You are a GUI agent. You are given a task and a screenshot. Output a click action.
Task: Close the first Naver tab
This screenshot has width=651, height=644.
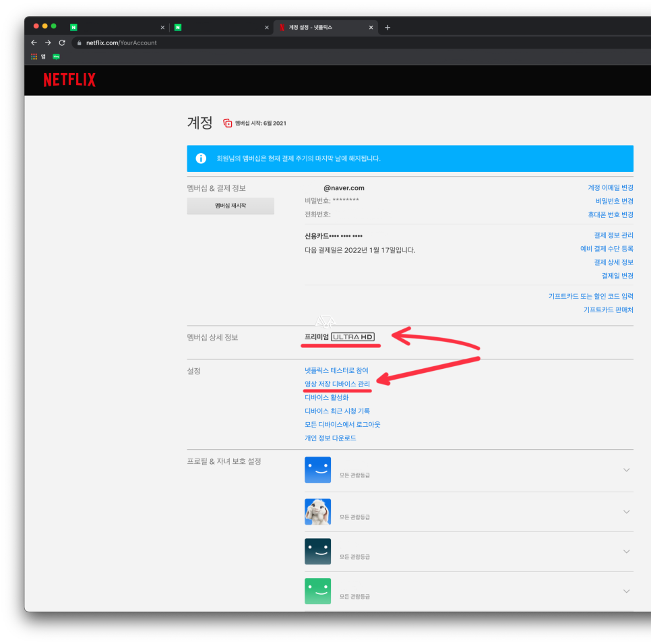point(162,28)
